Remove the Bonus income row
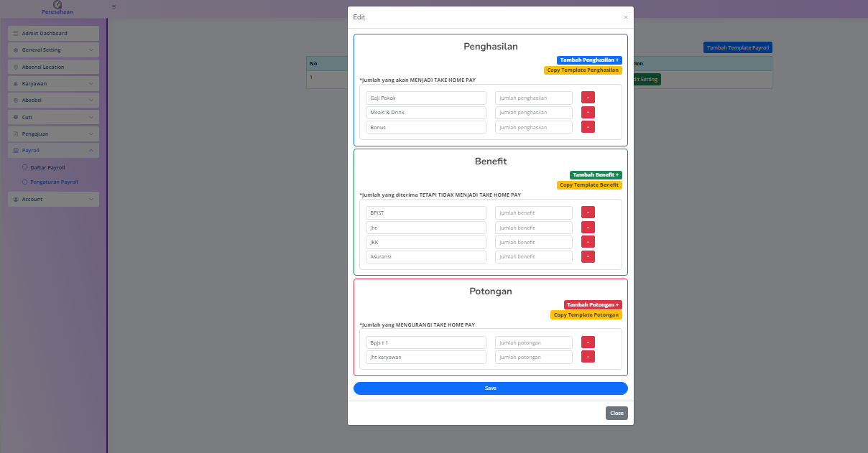 click(x=588, y=127)
